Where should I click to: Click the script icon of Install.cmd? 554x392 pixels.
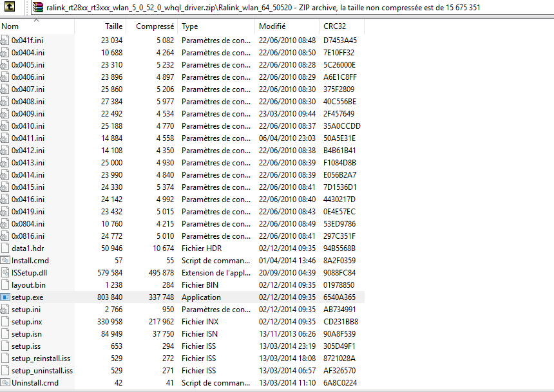coord(5,261)
